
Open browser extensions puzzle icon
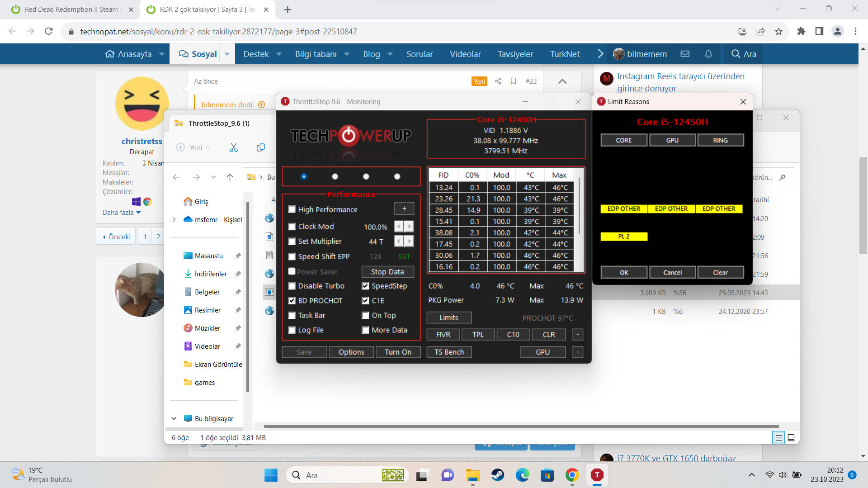801,31
